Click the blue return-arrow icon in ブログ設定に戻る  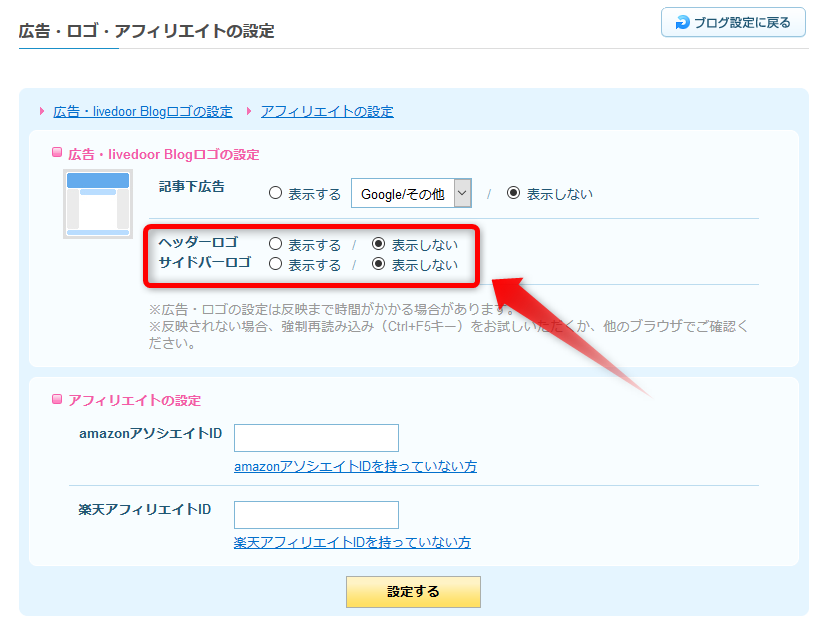[682, 23]
